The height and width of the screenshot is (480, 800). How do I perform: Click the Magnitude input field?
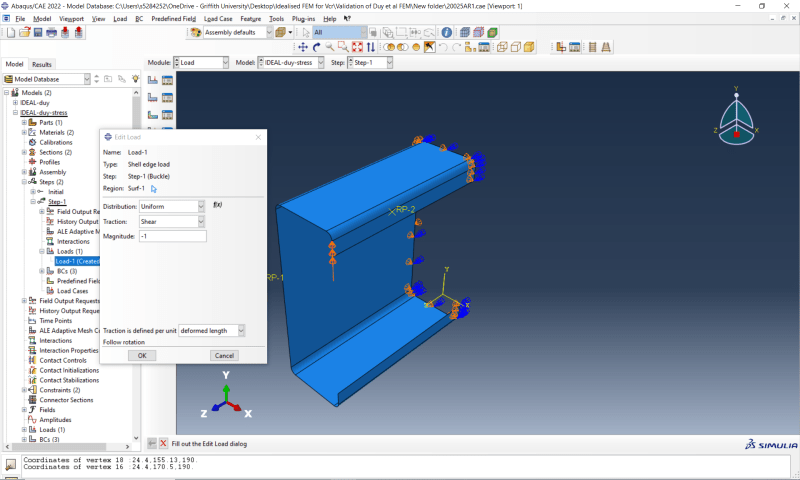coord(172,236)
